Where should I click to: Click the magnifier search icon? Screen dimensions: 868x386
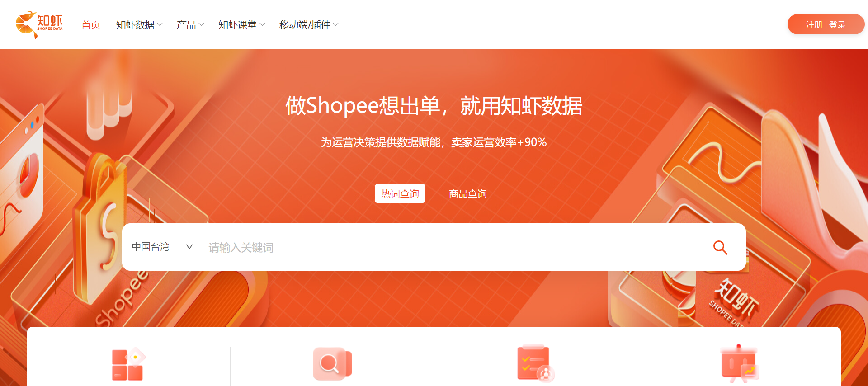point(720,247)
